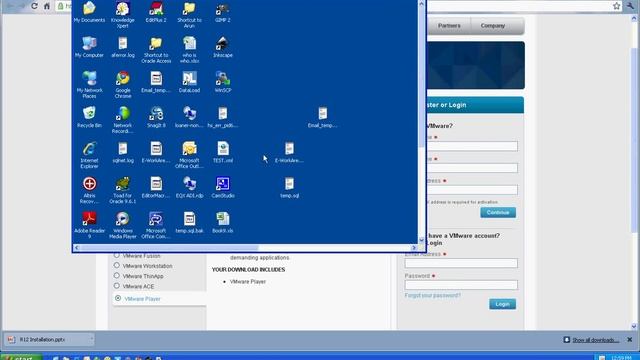
Task: Launch the GIMP 2 shortcut
Action: pos(223,12)
